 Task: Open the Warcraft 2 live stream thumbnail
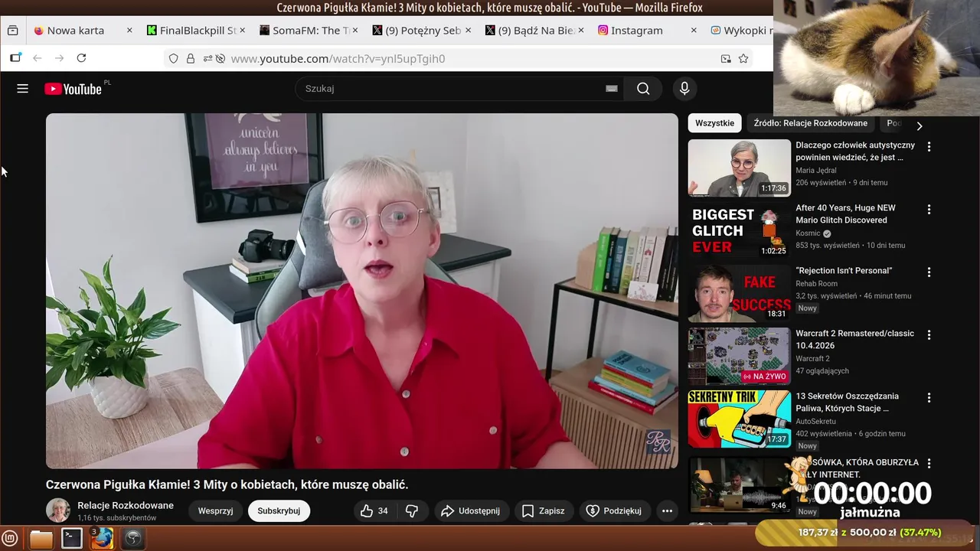coord(739,356)
